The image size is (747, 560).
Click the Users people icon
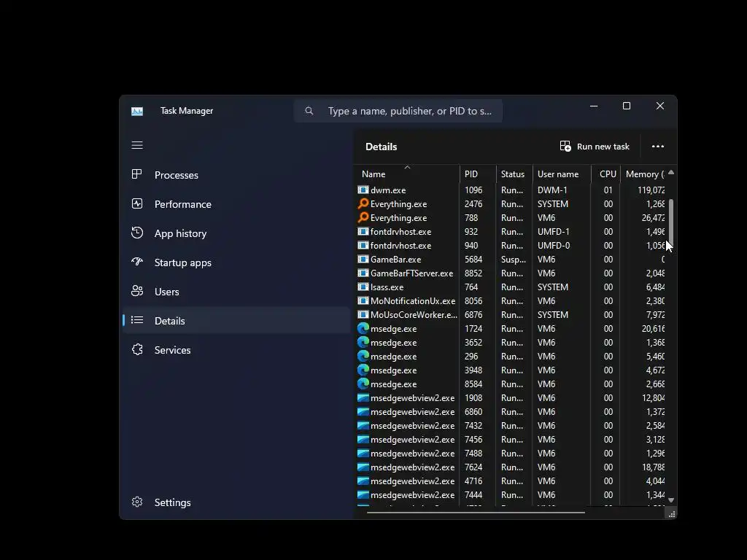(137, 291)
